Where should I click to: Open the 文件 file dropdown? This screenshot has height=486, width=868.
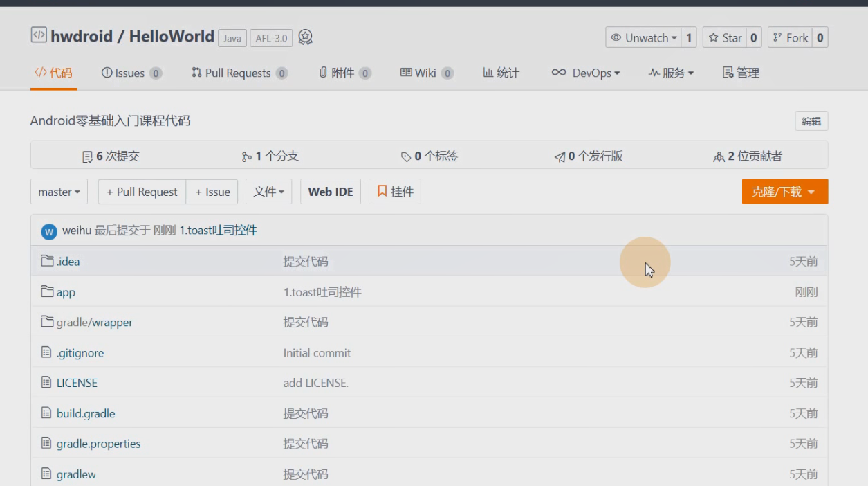[x=269, y=192]
